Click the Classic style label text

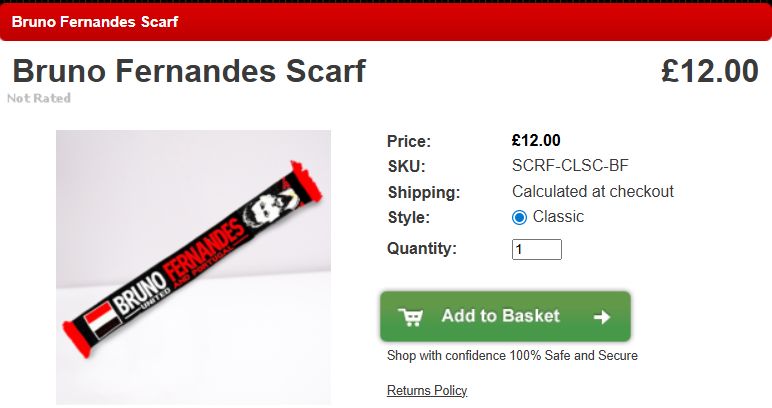click(558, 217)
